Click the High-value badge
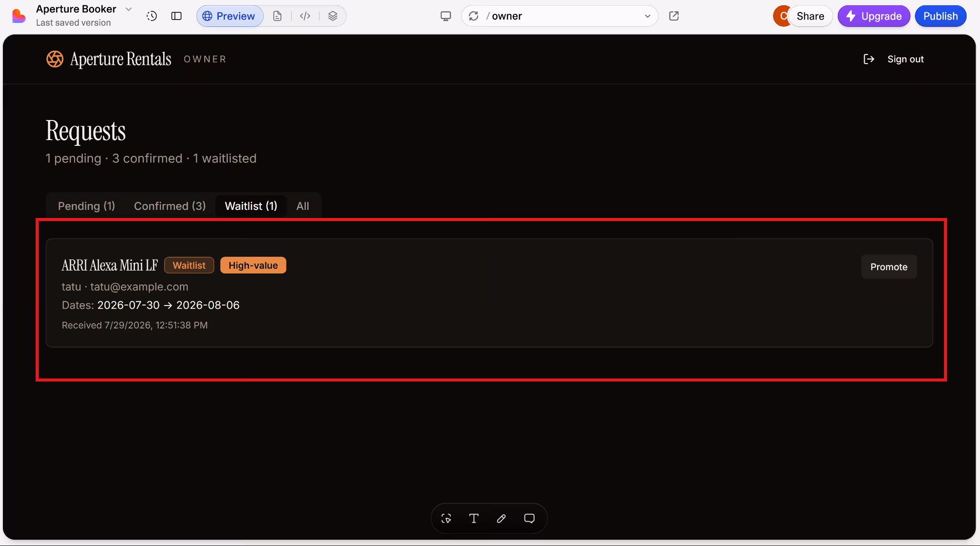This screenshot has height=546, width=980. [x=253, y=265]
